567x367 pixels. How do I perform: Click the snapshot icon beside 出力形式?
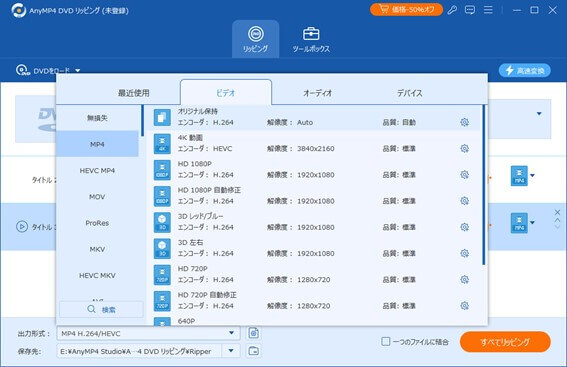click(254, 333)
